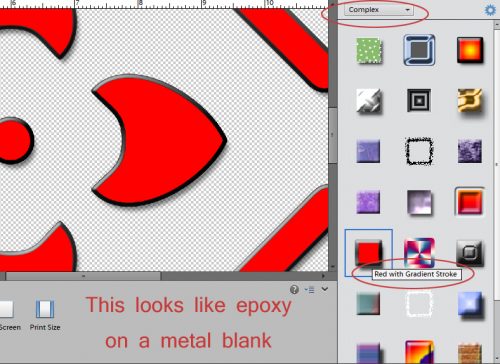Select the red beveled frame style

[x=470, y=201]
